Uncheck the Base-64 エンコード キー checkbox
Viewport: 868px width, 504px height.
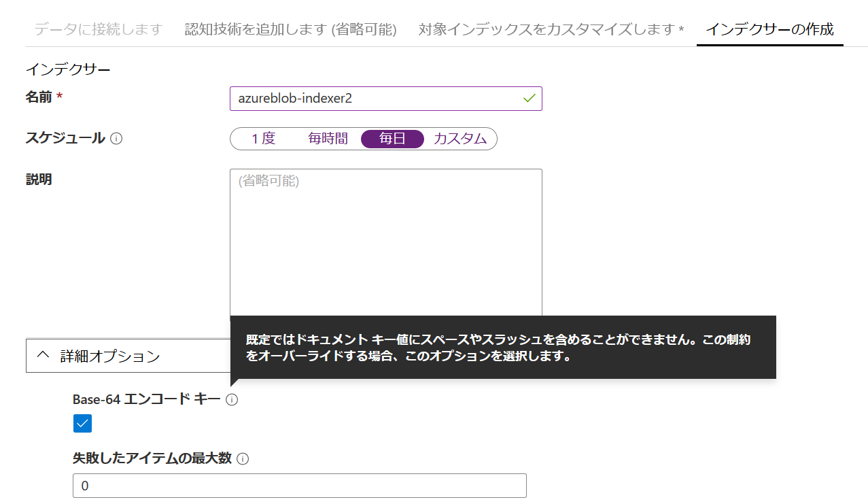[82, 424]
